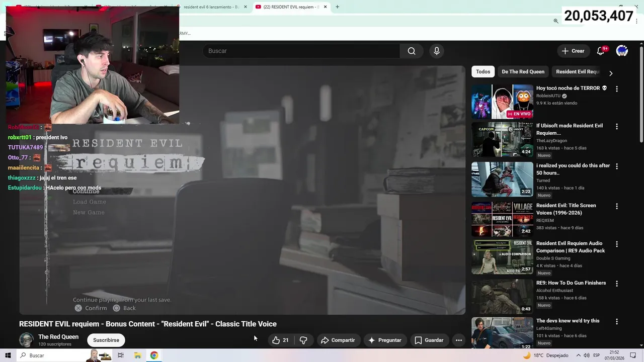This screenshot has height=362, width=644.
Task: Open 'Hoy tocó noche de TERROR' title
Action: (572, 88)
